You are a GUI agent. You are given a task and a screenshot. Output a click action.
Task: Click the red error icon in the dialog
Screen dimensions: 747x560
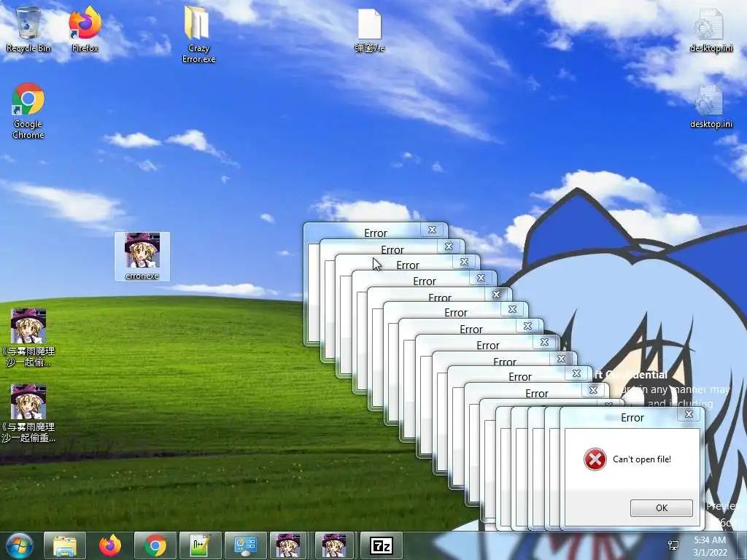pos(595,459)
